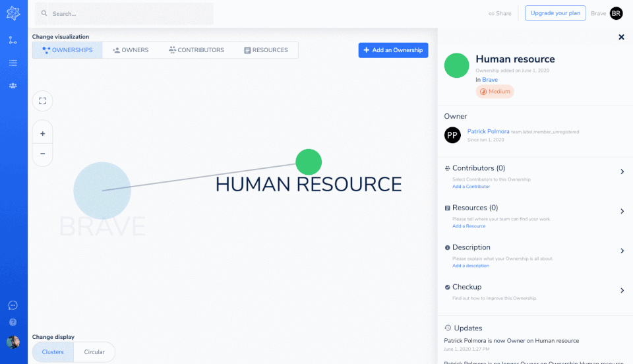
Task: Click 'Patrick Polmora is now Owner' update text
Action: (x=511, y=341)
